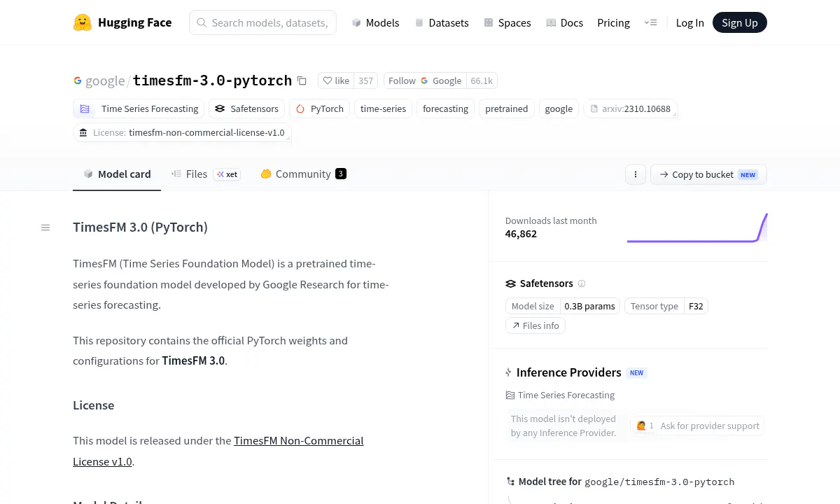Image resolution: width=840 pixels, height=504 pixels.
Task: Click the timesfm-3.0-pytorch model title
Action: (x=212, y=80)
